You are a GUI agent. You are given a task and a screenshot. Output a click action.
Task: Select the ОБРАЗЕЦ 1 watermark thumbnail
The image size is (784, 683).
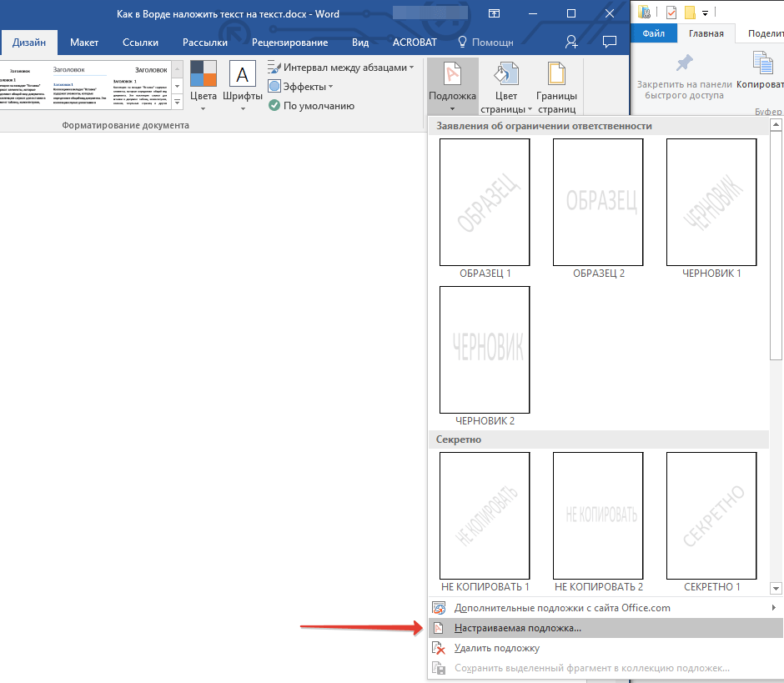click(x=485, y=202)
